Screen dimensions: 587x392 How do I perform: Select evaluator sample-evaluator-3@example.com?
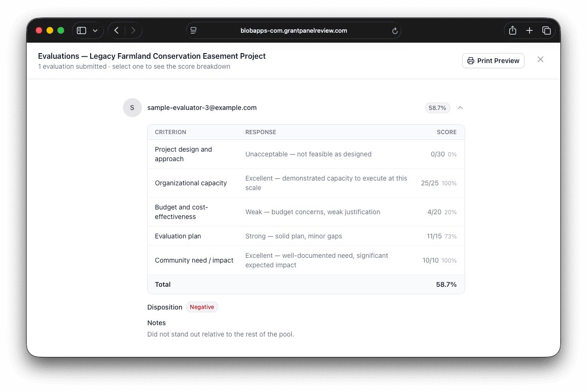tap(202, 108)
